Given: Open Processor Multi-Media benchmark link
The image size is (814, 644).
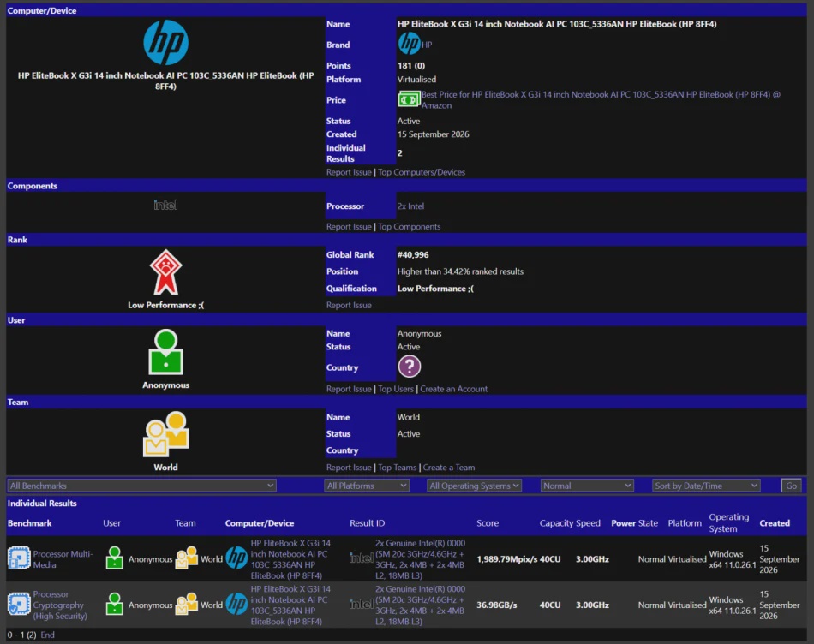Looking at the screenshot, I should point(63,559).
